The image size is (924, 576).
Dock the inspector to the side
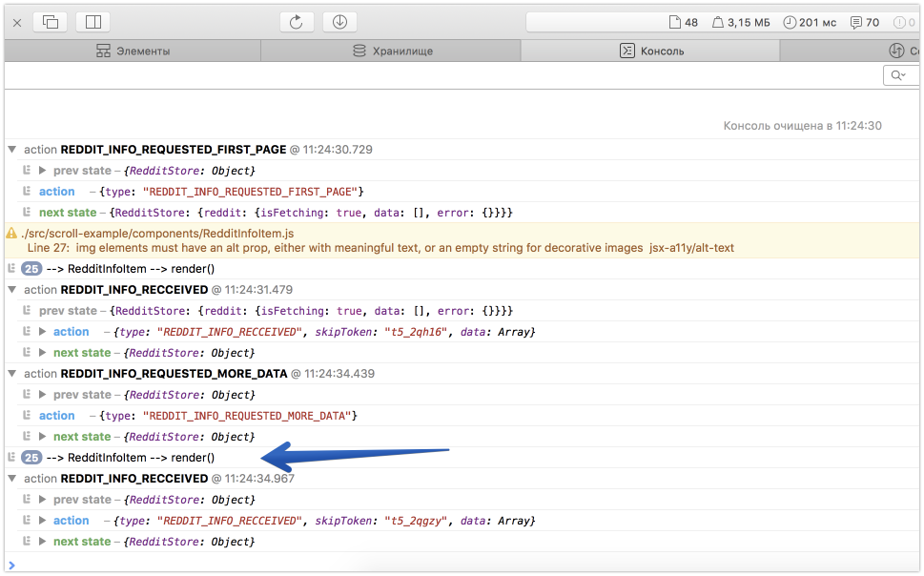pyautogui.click(x=93, y=22)
